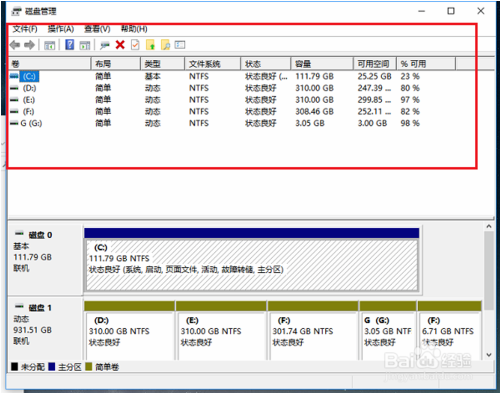Click the vertical scrollbar thumb in disk pane
Screen dimensions: 500x393
(489, 271)
